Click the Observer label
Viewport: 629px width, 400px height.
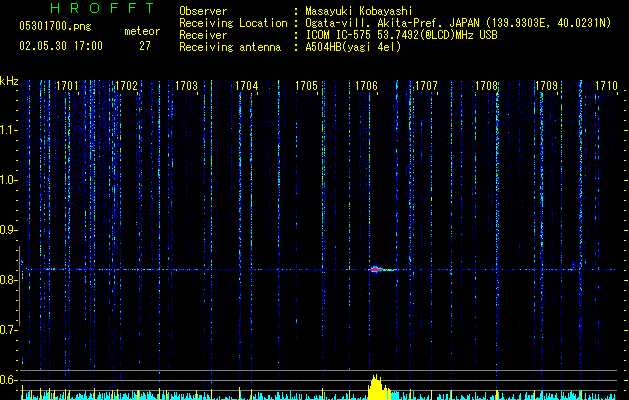pyautogui.click(x=203, y=11)
